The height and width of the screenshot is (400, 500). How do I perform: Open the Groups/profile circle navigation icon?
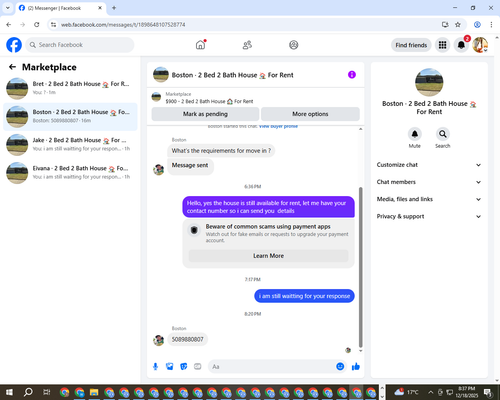(293, 45)
